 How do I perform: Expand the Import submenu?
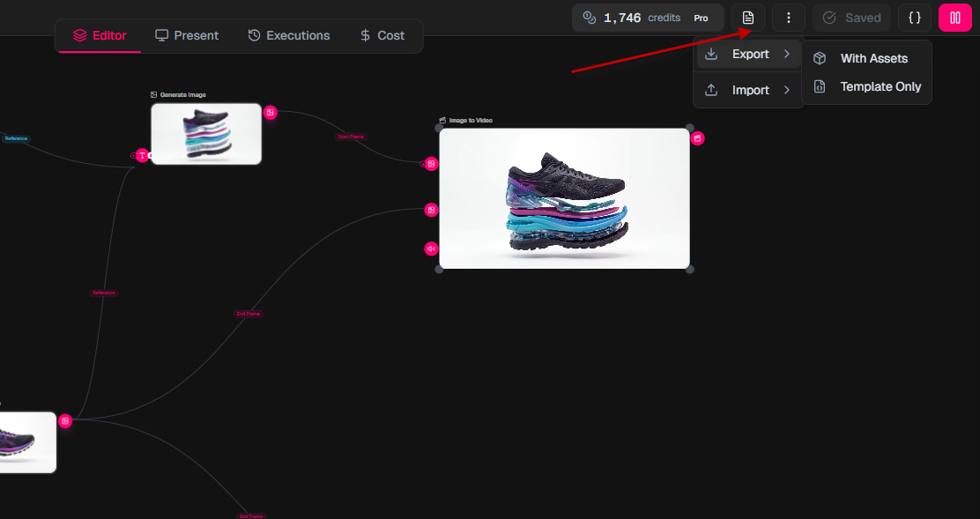click(749, 90)
